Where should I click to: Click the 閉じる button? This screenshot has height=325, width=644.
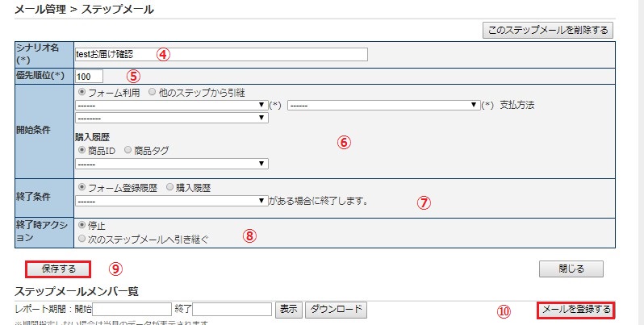coord(571,269)
